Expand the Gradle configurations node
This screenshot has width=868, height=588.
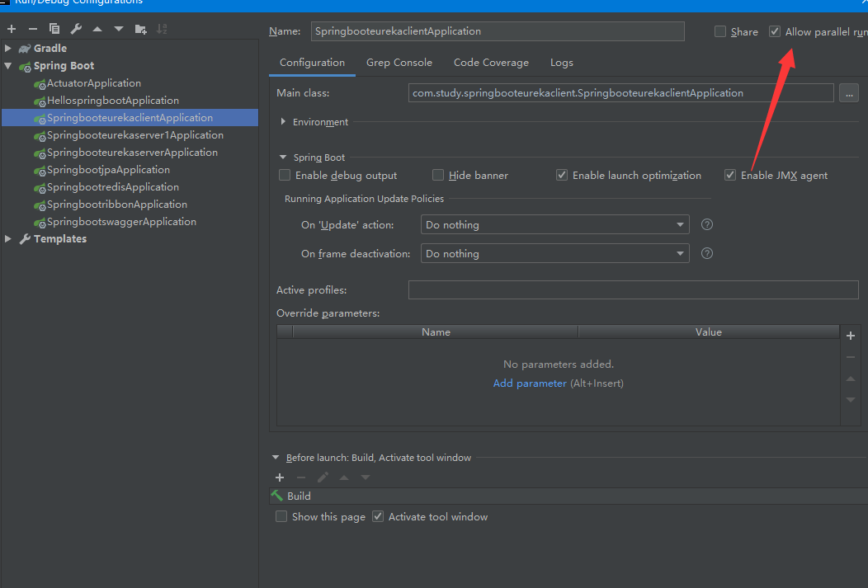pyautogui.click(x=7, y=48)
